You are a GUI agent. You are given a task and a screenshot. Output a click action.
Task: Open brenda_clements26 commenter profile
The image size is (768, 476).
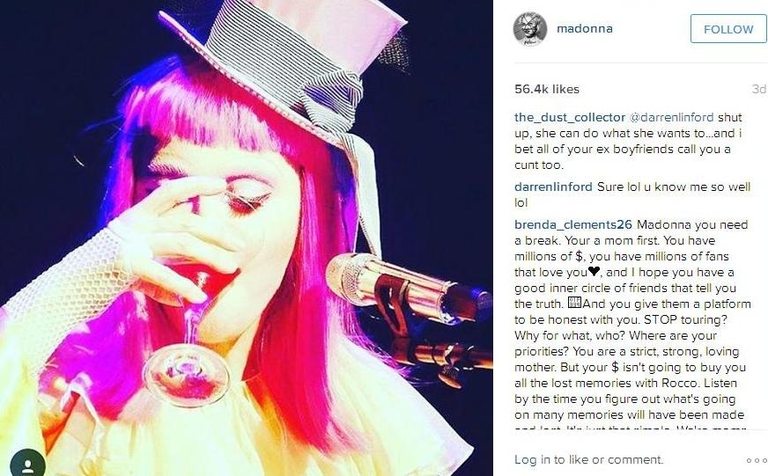point(574,225)
